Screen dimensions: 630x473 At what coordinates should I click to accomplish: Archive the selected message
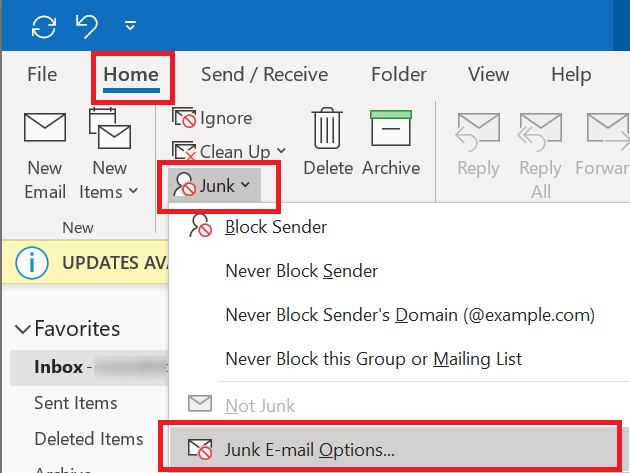pyautogui.click(x=391, y=143)
